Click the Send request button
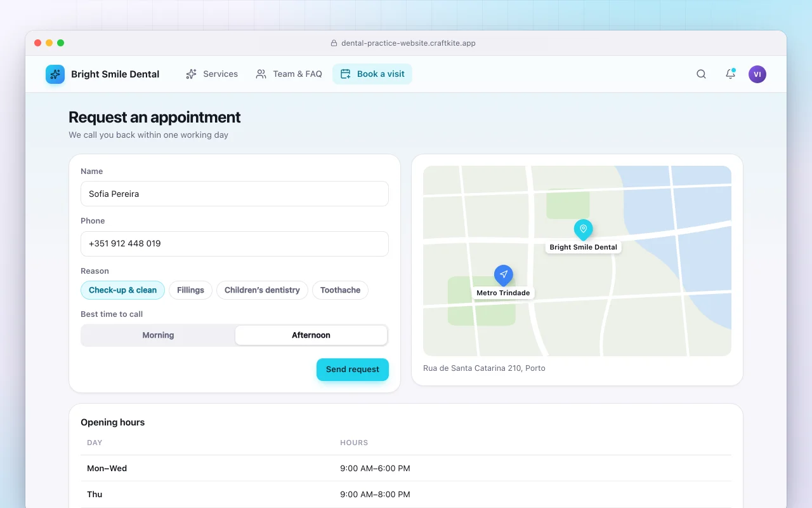812x508 pixels. pos(353,370)
